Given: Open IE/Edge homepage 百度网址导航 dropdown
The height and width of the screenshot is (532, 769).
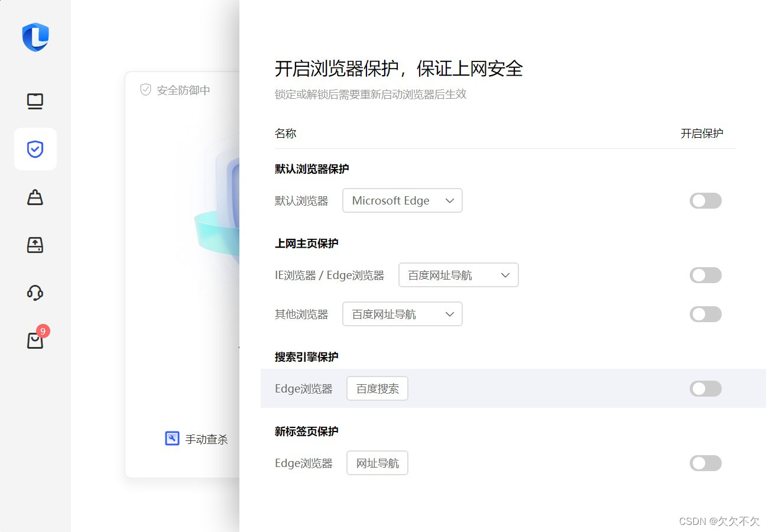Looking at the screenshot, I should [459, 275].
